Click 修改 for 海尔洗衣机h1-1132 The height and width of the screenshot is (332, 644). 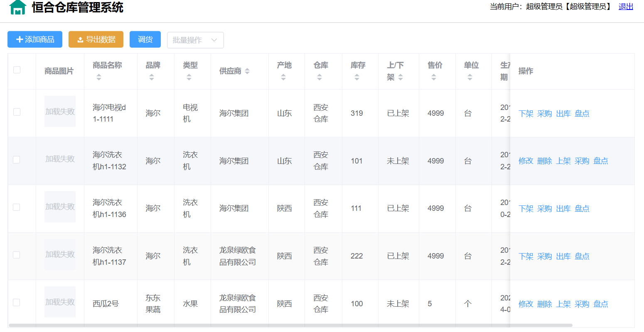(x=526, y=161)
